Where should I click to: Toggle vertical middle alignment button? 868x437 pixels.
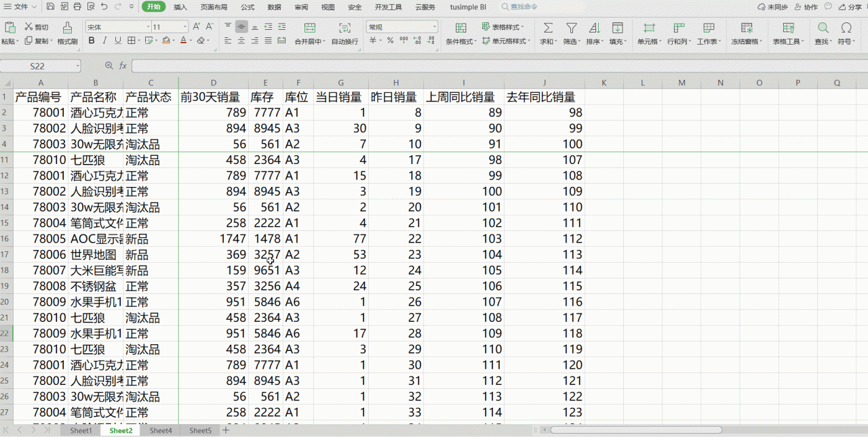click(241, 27)
